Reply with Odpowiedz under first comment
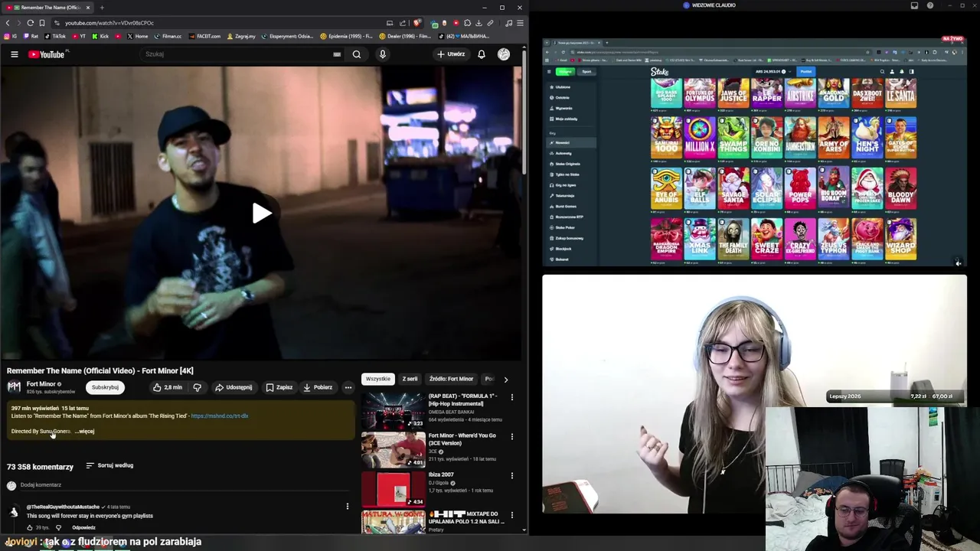Image resolution: width=980 pixels, height=551 pixels. 83,527
